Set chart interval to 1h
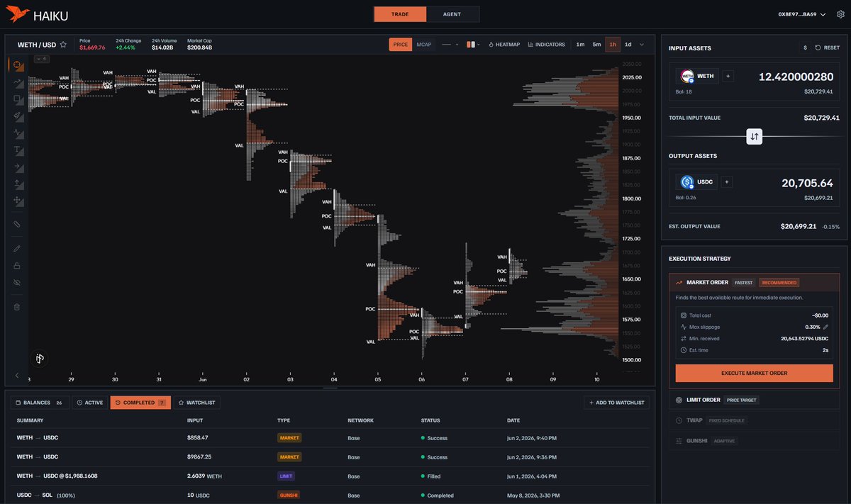This screenshot has height=504, width=851. (613, 45)
